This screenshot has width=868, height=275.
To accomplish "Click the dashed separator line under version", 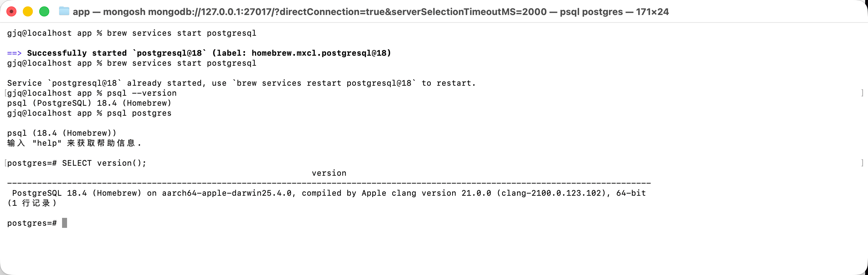I will coord(329,183).
